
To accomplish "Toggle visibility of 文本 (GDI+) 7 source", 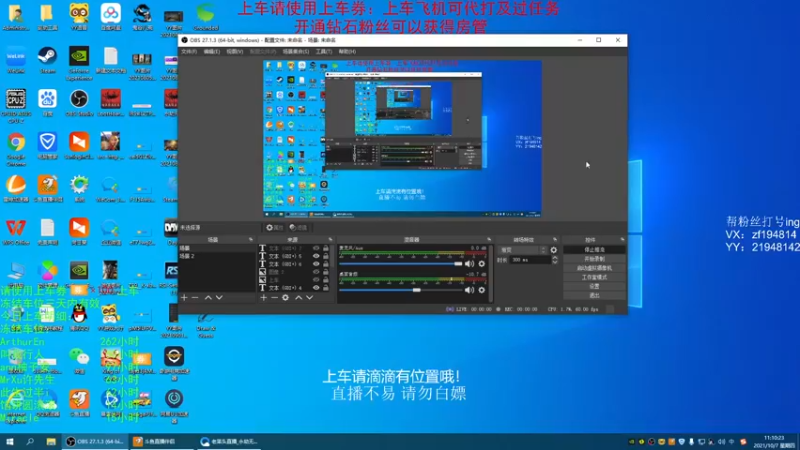I will (x=316, y=248).
